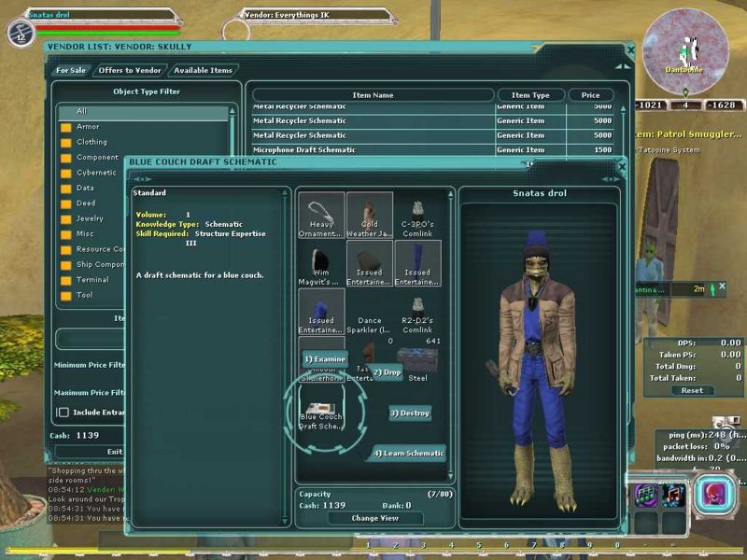The height and width of the screenshot is (560, 747).
Task: Open the skull icon toolbar slot
Action: click(x=713, y=493)
